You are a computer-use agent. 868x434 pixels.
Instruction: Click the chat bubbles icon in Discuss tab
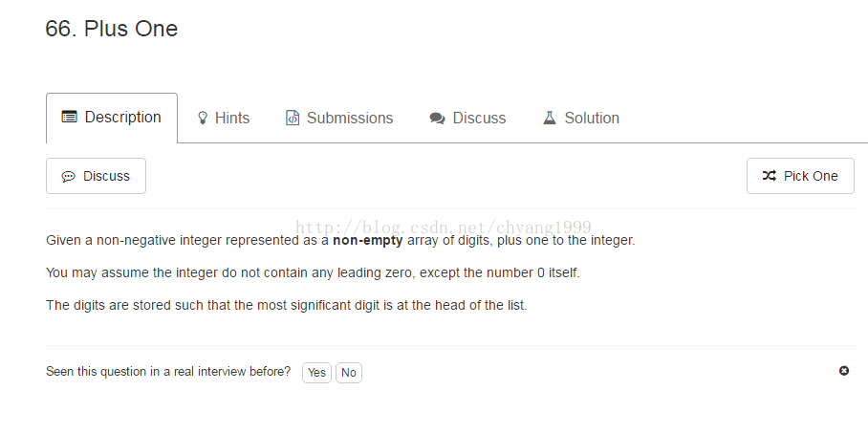pos(437,119)
